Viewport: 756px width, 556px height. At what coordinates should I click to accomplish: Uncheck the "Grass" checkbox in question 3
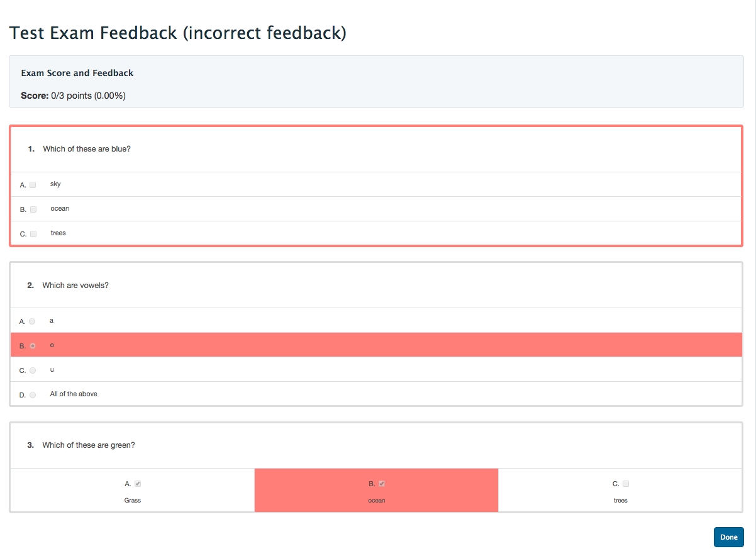pyautogui.click(x=138, y=484)
